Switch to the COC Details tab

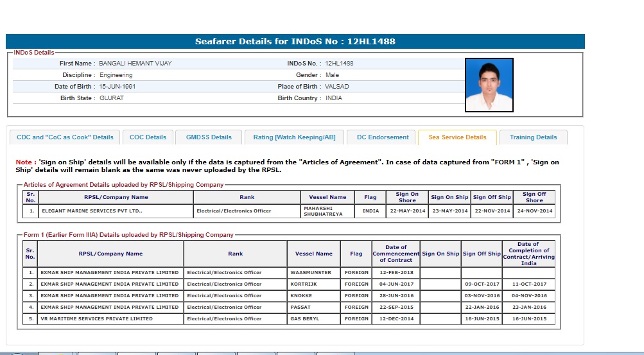(148, 137)
